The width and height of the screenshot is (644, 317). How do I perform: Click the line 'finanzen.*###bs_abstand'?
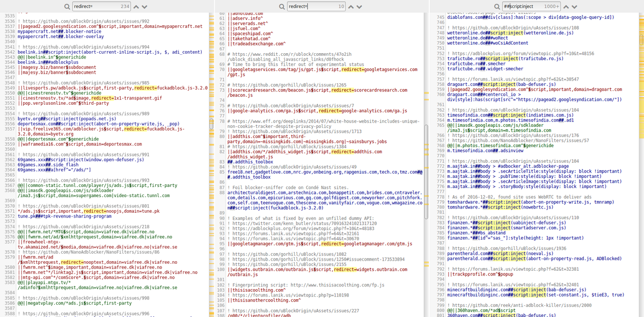(x=478, y=232)
